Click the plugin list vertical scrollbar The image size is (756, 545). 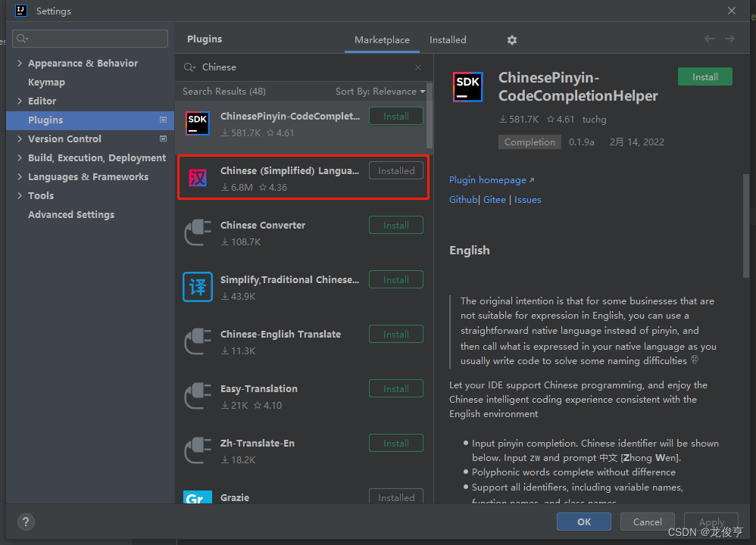tap(430, 116)
